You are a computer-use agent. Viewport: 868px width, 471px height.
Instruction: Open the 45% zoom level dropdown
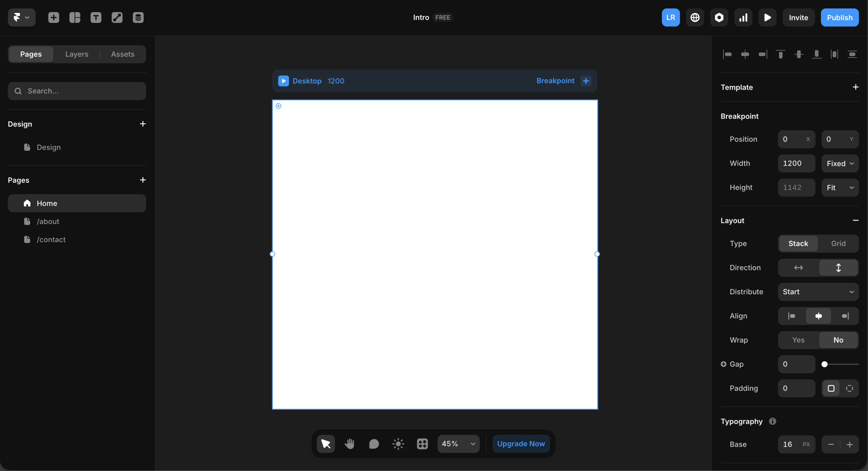tap(458, 444)
